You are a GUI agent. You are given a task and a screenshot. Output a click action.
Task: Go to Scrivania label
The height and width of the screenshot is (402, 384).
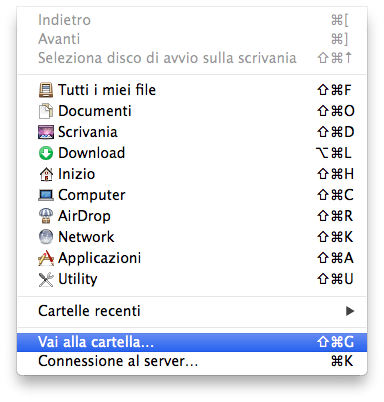(88, 132)
